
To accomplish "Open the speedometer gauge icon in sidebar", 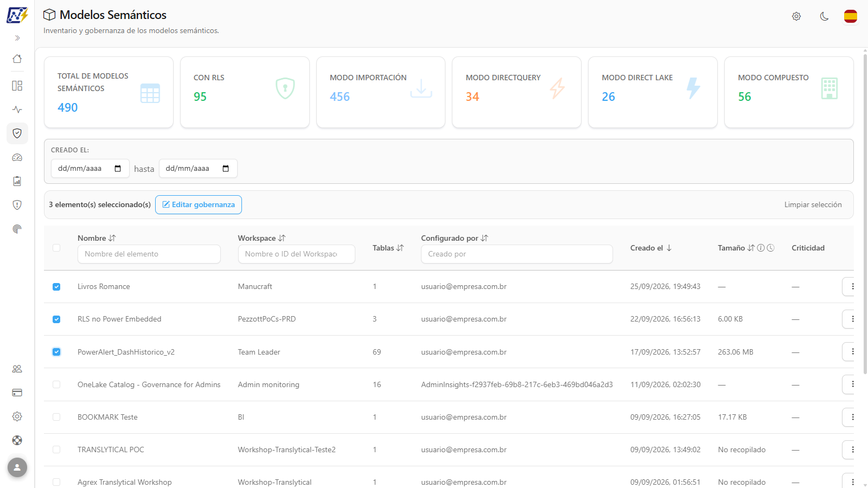I will click(17, 157).
